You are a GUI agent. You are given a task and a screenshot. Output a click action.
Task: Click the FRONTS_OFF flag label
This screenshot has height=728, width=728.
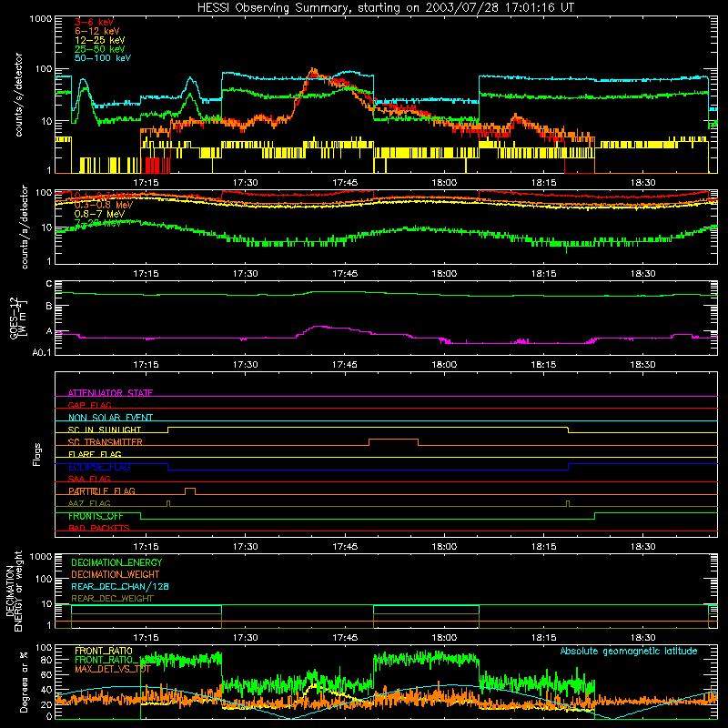point(96,516)
